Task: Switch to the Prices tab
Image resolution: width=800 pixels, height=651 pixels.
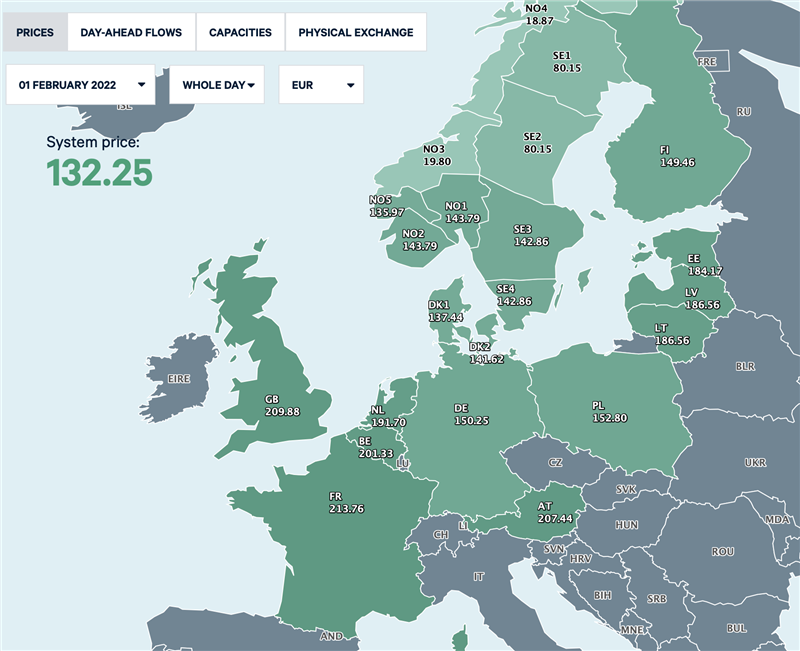Action: click(35, 32)
